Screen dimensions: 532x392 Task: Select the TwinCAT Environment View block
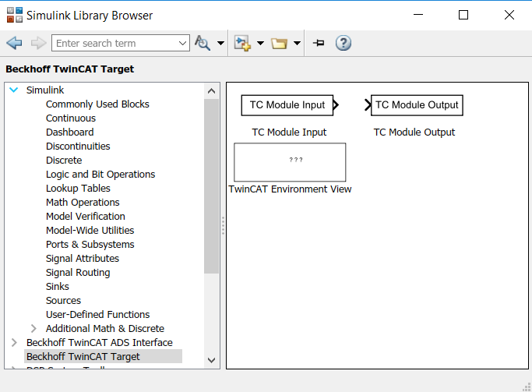290,162
